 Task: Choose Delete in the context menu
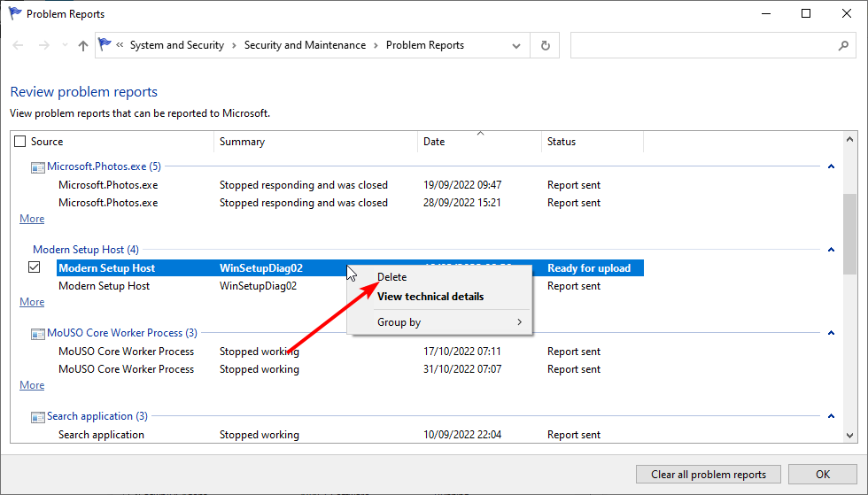(391, 277)
